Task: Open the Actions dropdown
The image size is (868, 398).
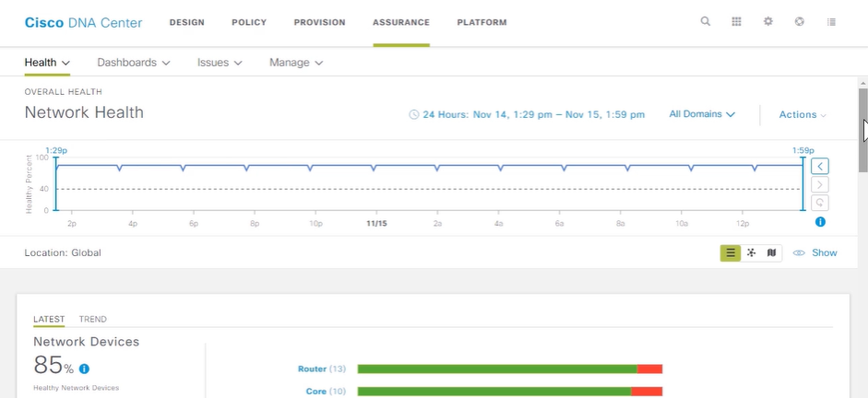Action: [803, 115]
